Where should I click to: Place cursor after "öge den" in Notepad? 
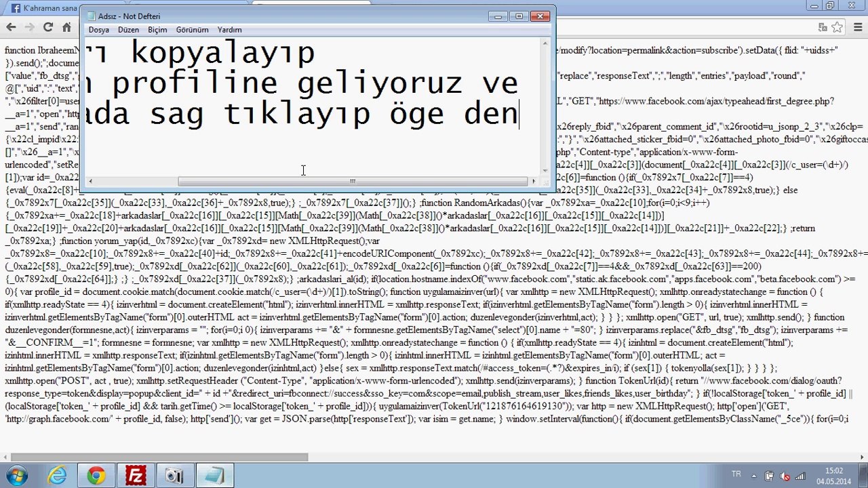click(x=519, y=115)
